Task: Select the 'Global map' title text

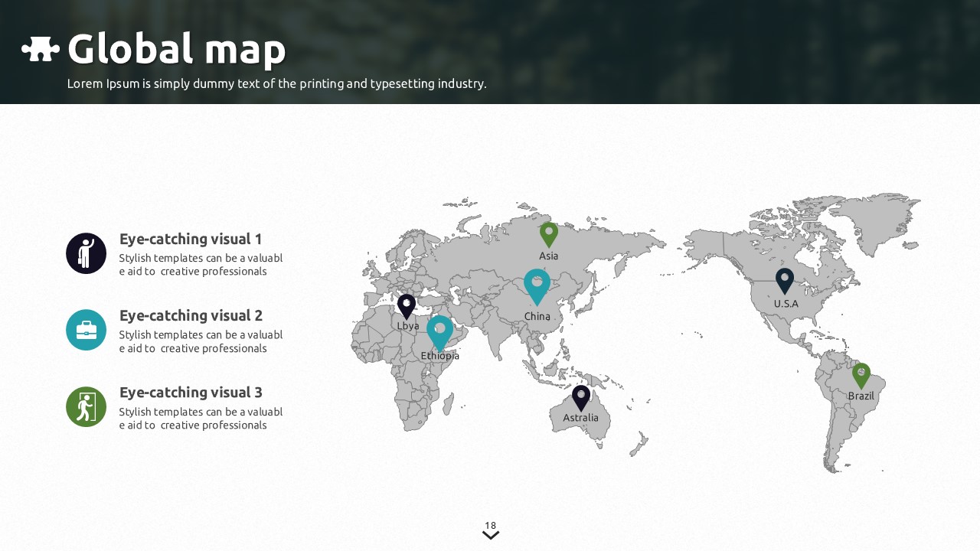Action: (x=176, y=49)
